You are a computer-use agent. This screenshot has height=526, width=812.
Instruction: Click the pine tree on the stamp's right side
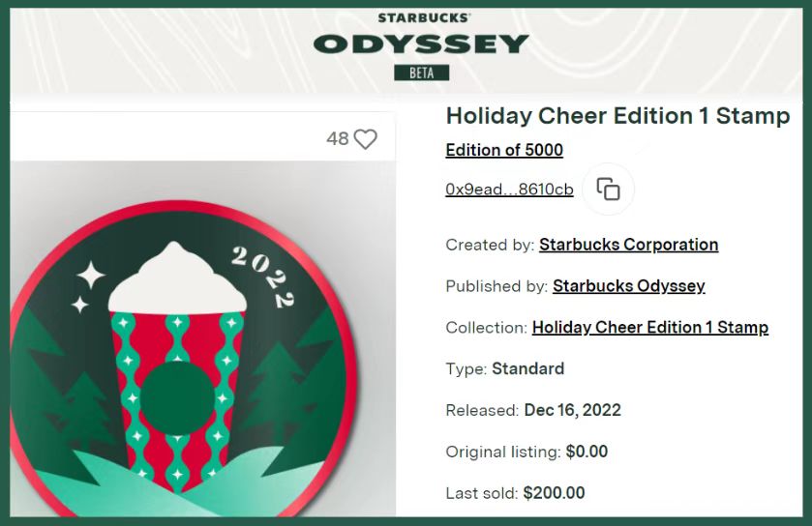coord(276,387)
